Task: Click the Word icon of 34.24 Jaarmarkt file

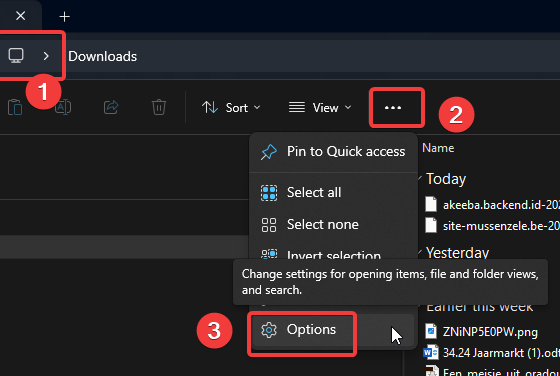Action: 431,353
